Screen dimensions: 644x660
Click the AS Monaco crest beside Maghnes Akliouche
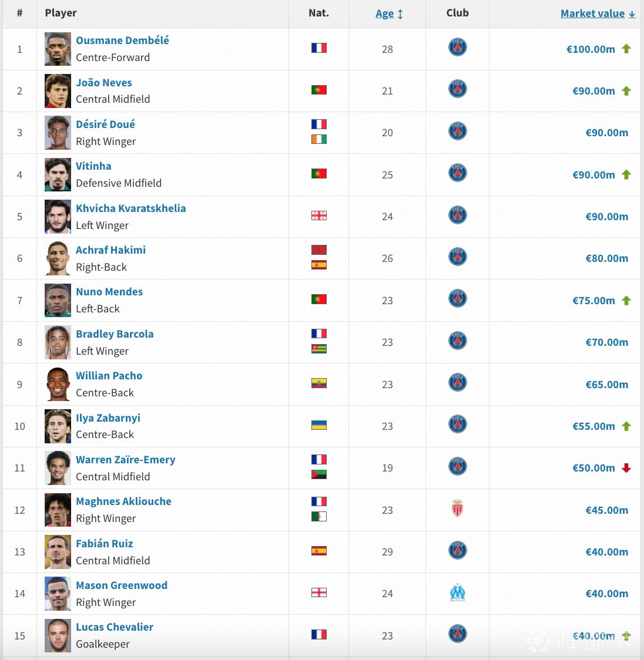click(x=457, y=509)
